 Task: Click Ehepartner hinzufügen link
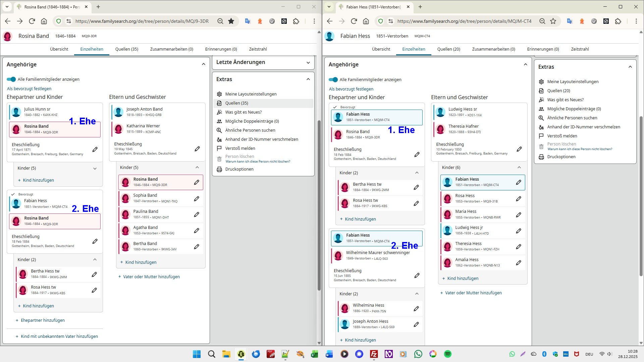43,320
